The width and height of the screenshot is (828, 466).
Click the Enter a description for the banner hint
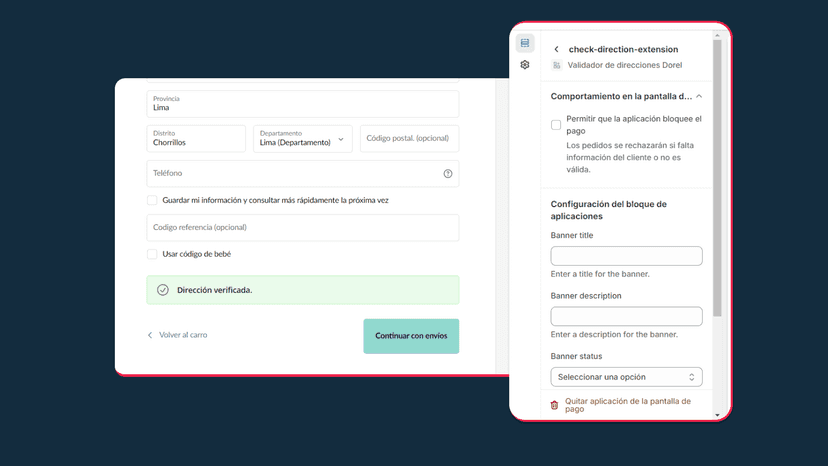pyautogui.click(x=614, y=334)
